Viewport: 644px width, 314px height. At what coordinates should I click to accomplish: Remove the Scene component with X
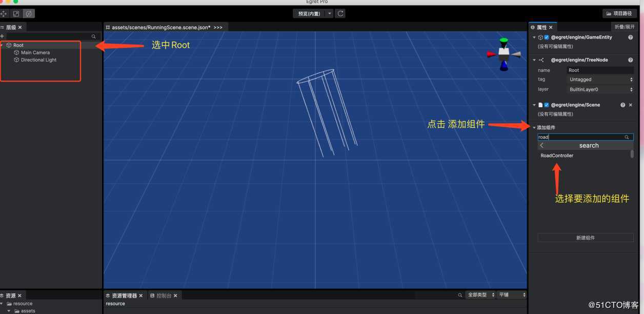pyautogui.click(x=631, y=105)
